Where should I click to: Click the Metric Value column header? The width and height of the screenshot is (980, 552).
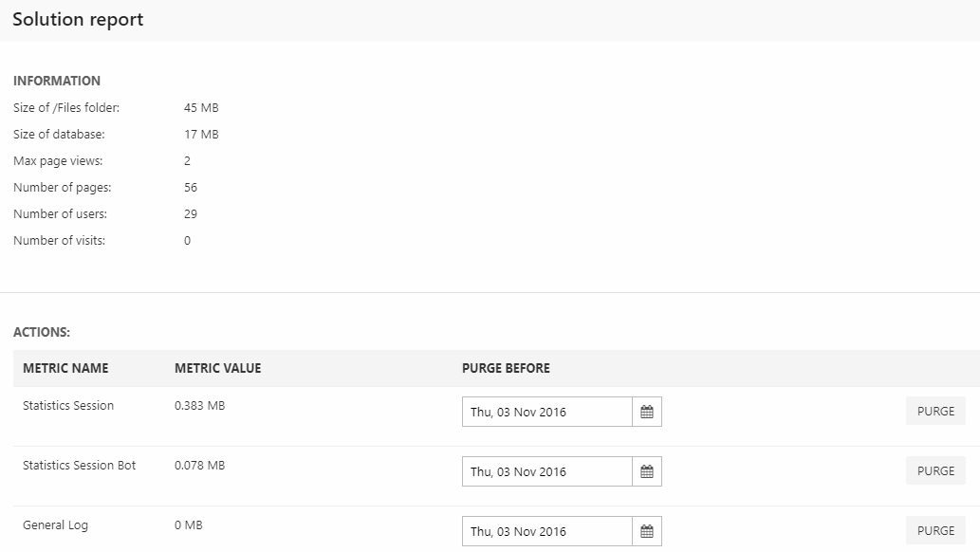click(x=217, y=368)
